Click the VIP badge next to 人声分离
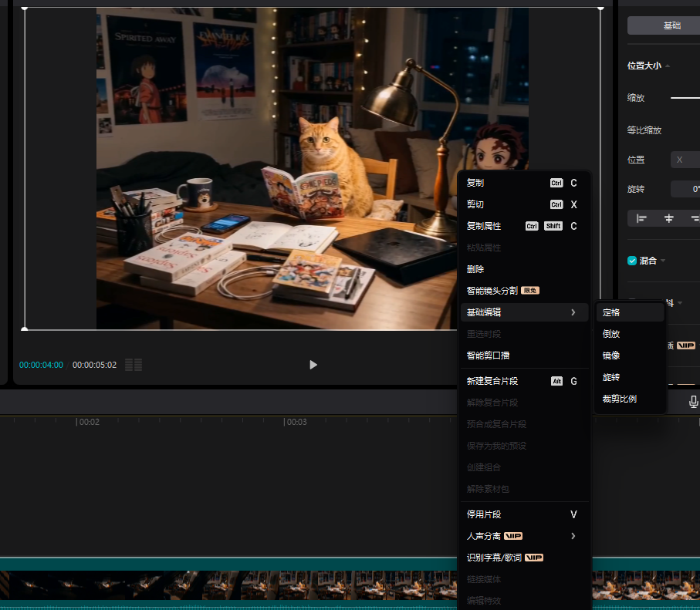The image size is (700, 610). point(515,536)
